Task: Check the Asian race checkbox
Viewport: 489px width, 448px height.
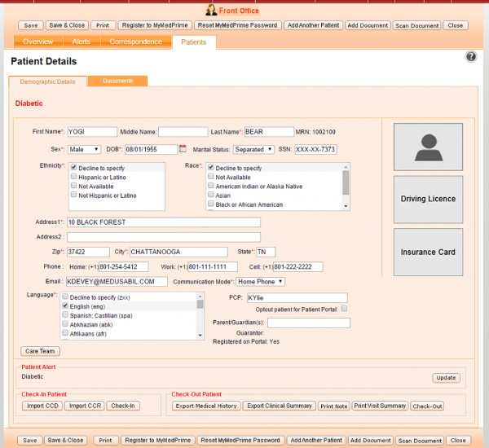Action: click(x=211, y=195)
